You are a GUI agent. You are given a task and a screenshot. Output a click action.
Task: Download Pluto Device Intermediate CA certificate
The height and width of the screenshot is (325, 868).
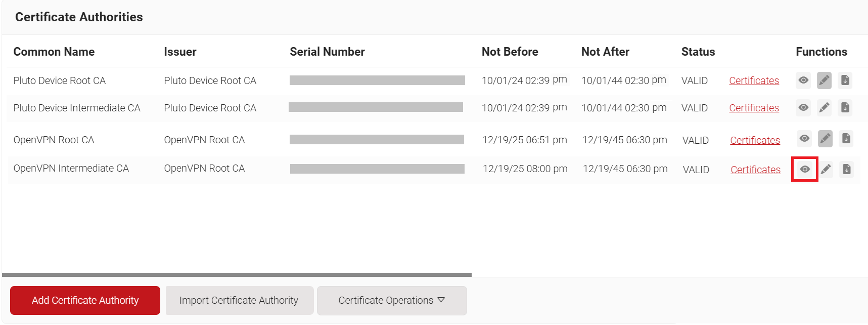(x=845, y=108)
